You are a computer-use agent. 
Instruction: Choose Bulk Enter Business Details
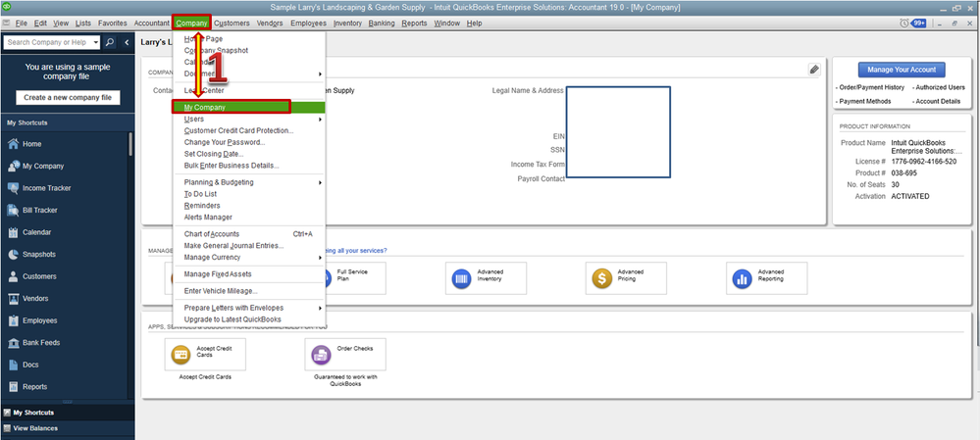[x=248, y=166]
